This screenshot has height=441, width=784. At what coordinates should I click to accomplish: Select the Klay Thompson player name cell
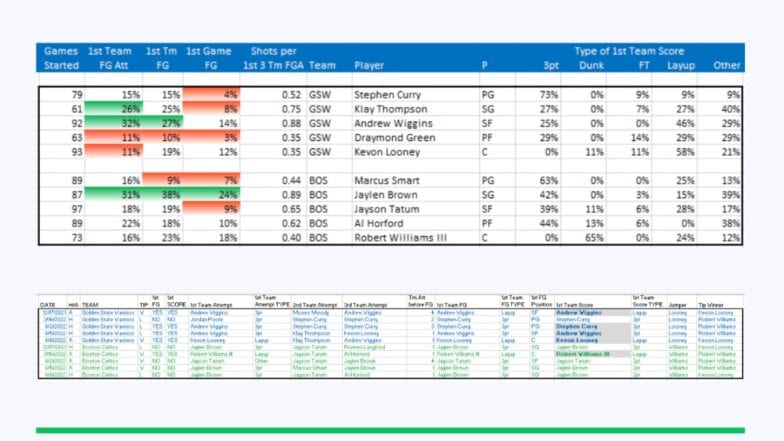coord(390,109)
